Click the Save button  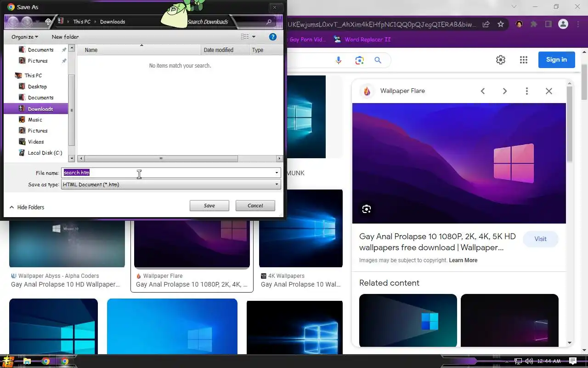click(x=209, y=206)
